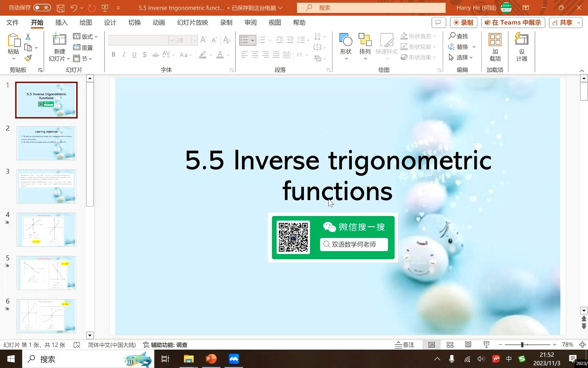Viewport: 588px width, 368px height.
Task: Increase font size with the large A icon
Action: [x=203, y=40]
